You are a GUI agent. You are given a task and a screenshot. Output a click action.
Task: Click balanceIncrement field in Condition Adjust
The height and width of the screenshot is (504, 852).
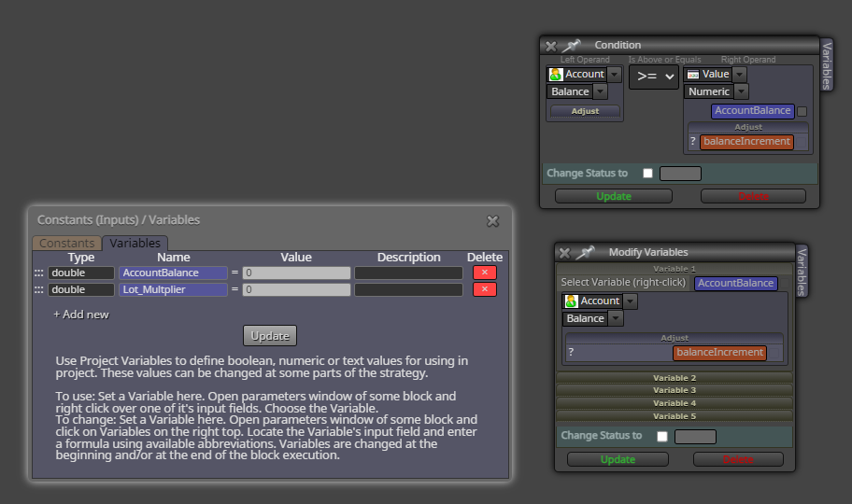pos(746,142)
